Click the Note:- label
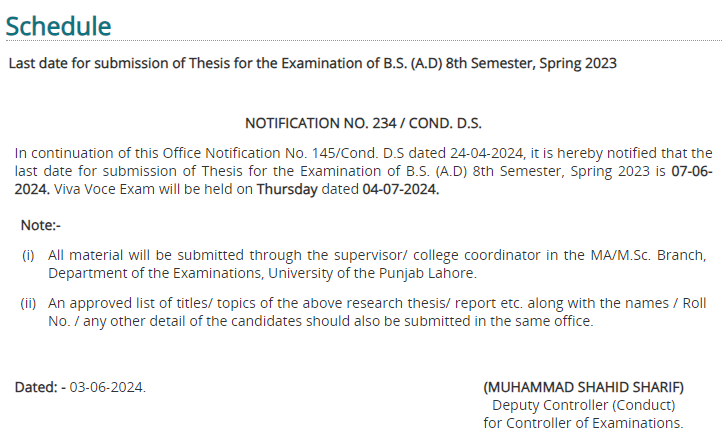Screen dimensions: 727x448 point(41,225)
